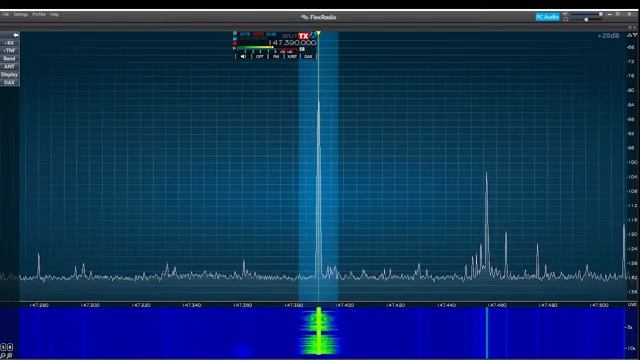Image resolution: width=640 pixels, height=360 pixels.
Task: Click the yellow slice marker triangle
Action: [x=318, y=33]
